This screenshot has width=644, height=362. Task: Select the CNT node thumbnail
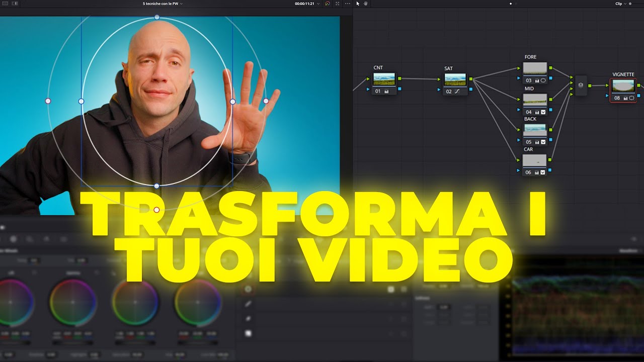384,79
